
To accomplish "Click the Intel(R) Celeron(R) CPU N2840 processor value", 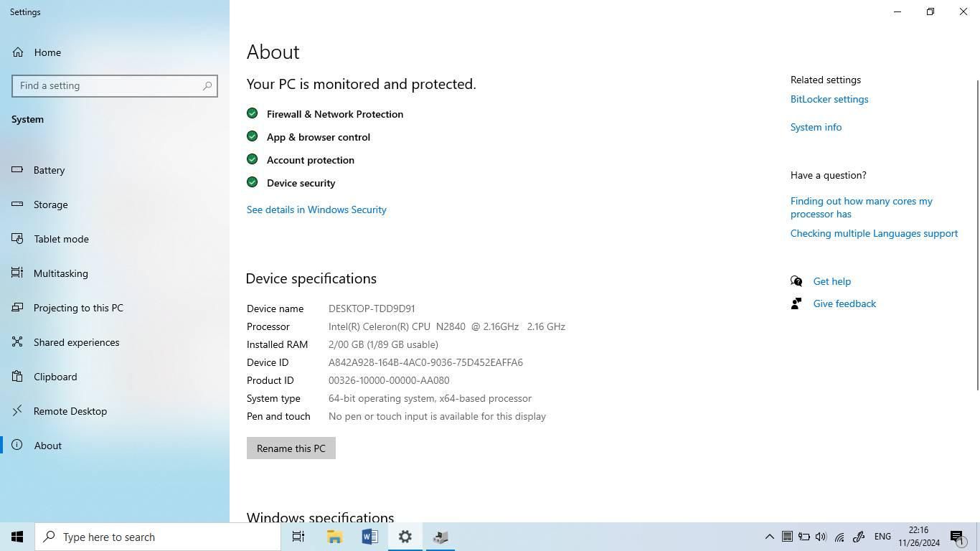I will point(447,326).
